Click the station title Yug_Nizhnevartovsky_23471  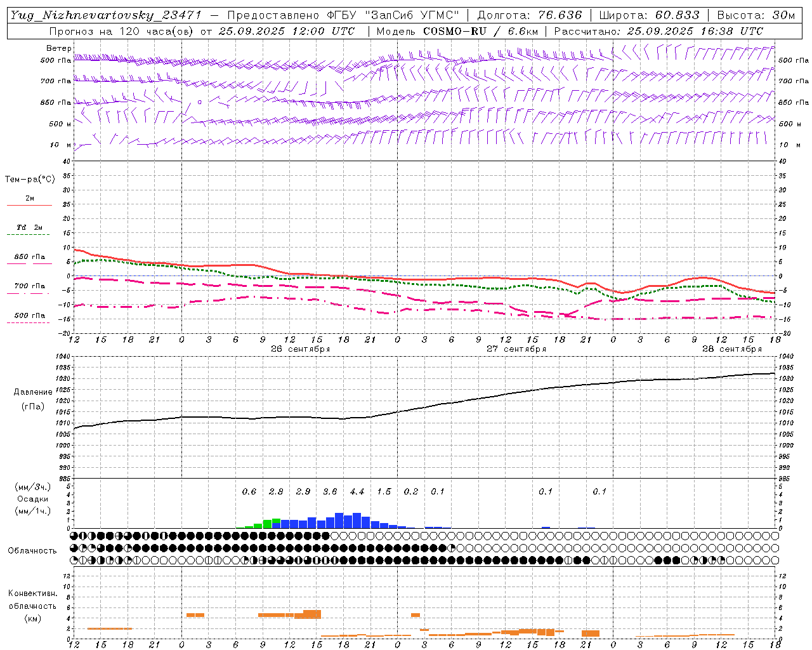coord(106,15)
